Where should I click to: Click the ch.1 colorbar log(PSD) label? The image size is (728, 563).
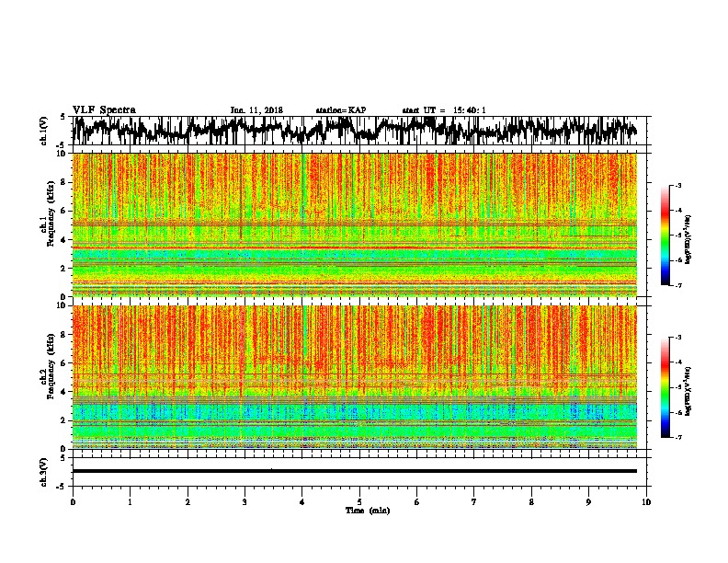click(688, 240)
